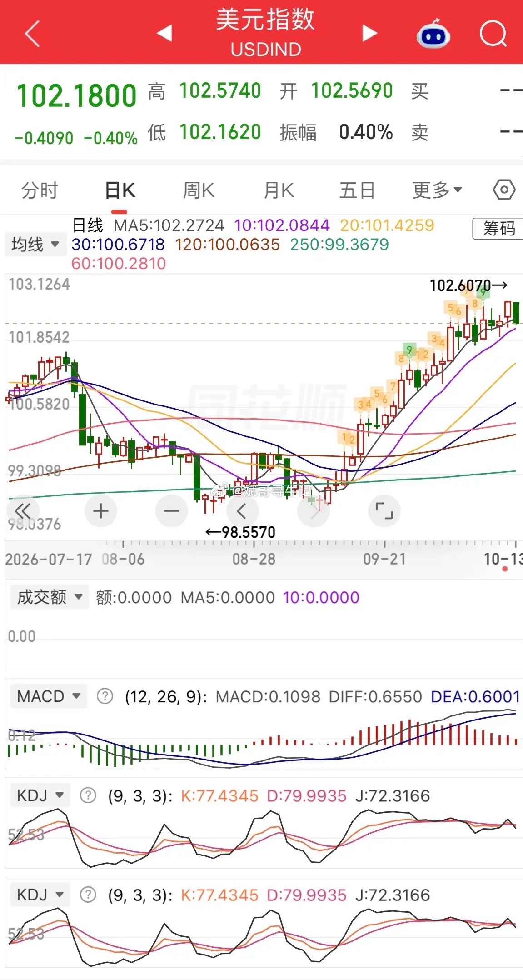The height and width of the screenshot is (980, 523).
Task: Tap MA5:102.2724 label
Action: click(x=169, y=225)
